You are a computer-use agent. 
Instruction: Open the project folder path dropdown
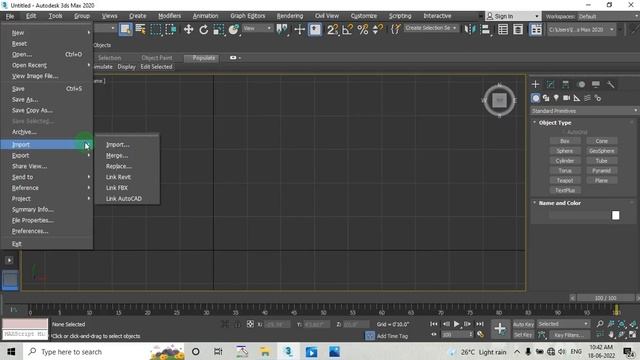coord(581,29)
